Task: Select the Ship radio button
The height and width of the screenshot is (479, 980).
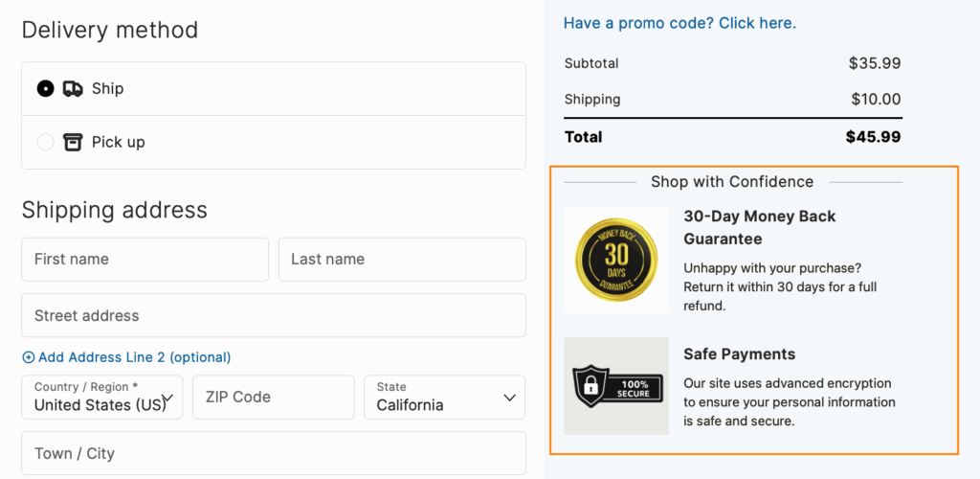Action: [46, 89]
